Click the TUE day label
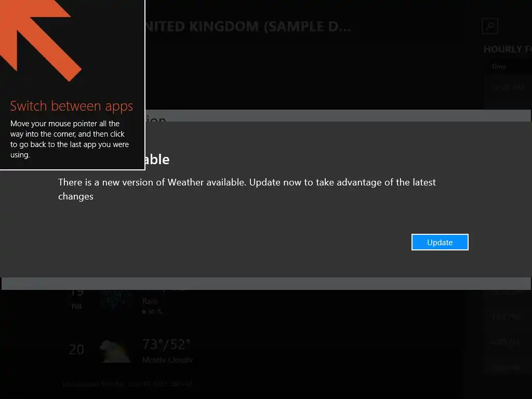Screen dimensions: 532x399 point(76,307)
